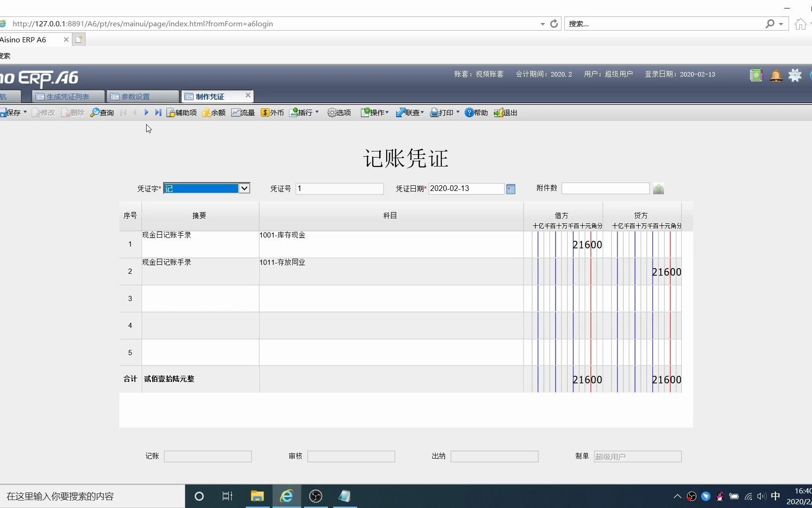
Task: Close the Aisino ERP A6 browser tab
Action: [x=66, y=40]
